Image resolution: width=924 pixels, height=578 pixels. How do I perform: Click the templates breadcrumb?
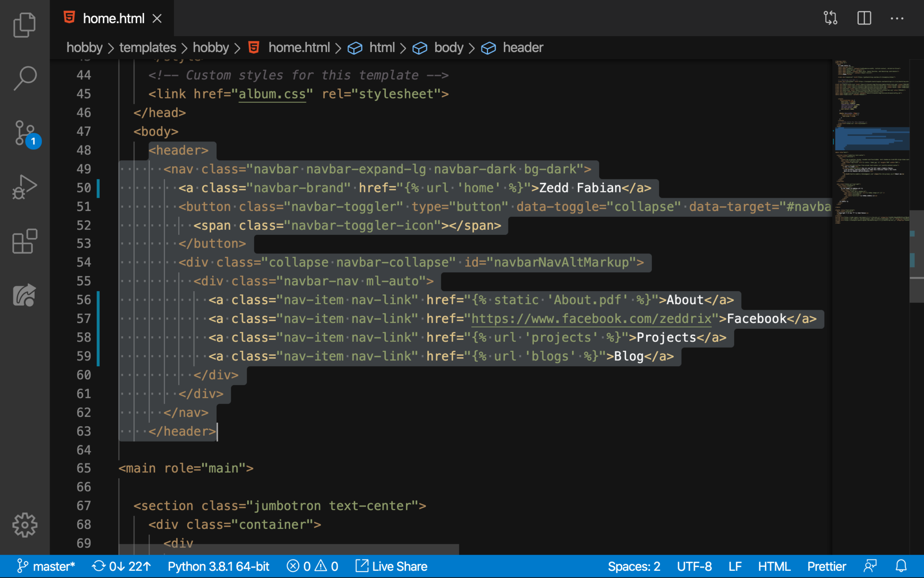(x=148, y=47)
